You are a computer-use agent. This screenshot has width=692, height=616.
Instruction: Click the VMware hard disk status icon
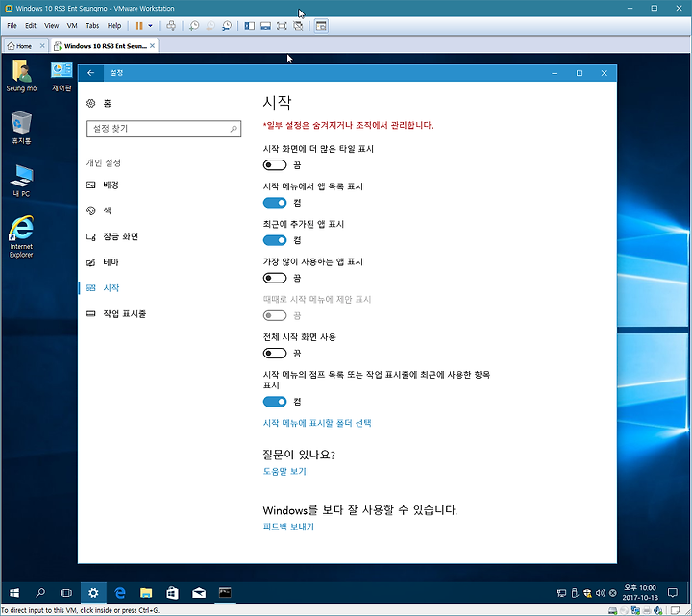[x=612, y=610]
